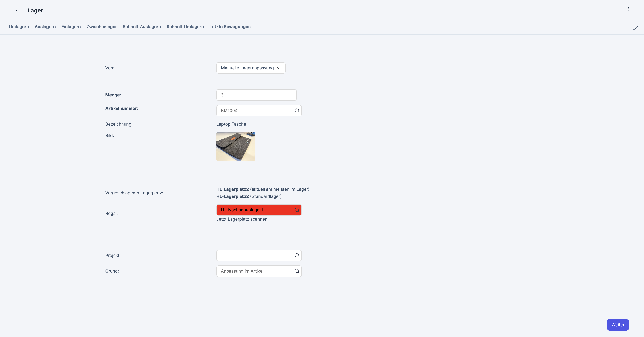Switch to the Schnell-Umlagern tab
The image size is (644, 337).
pyautogui.click(x=185, y=27)
